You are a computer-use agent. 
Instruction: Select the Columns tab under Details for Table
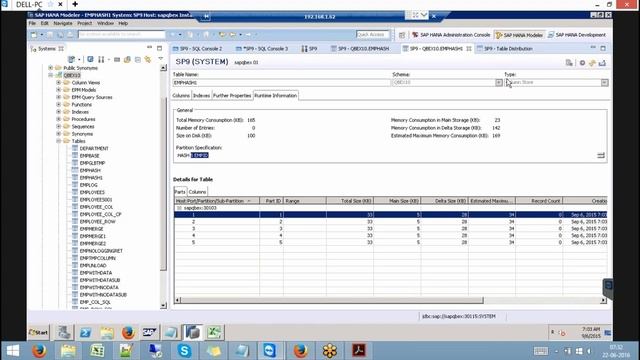pyautogui.click(x=197, y=192)
